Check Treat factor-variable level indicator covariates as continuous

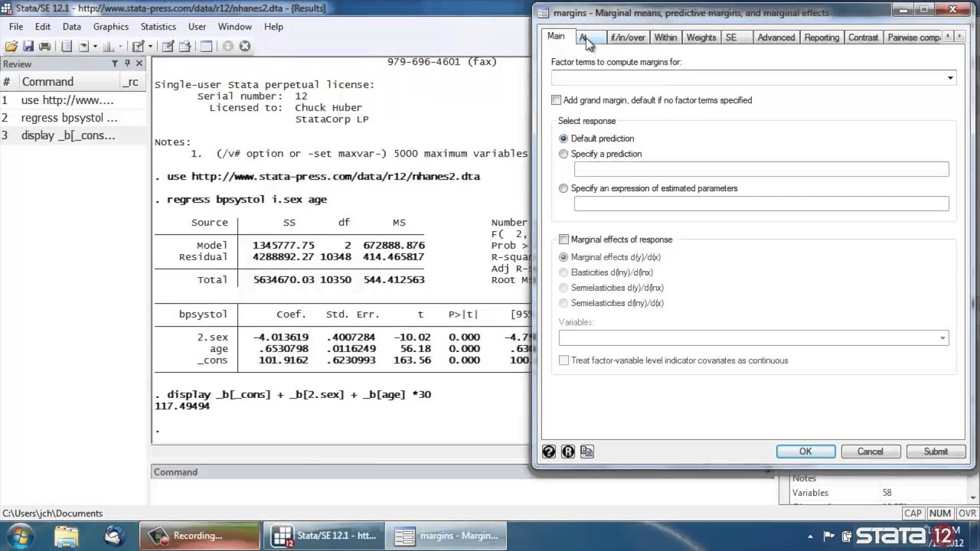(564, 360)
